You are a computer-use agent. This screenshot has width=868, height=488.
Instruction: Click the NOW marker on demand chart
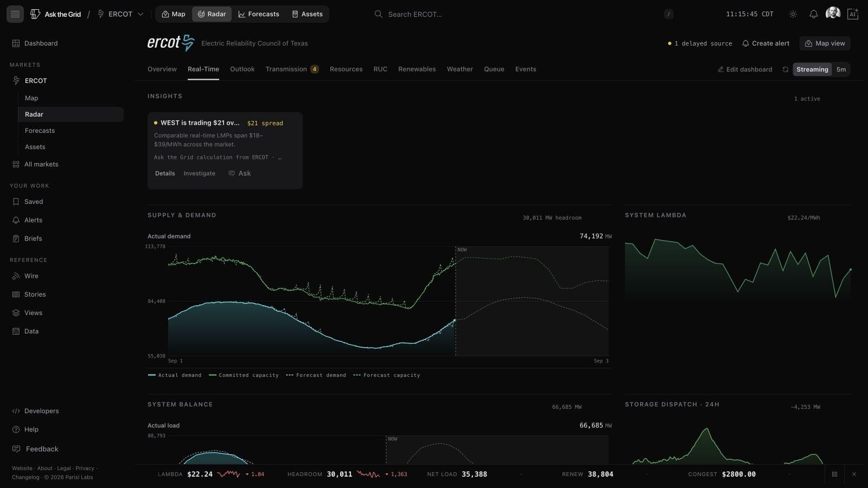pyautogui.click(x=462, y=250)
